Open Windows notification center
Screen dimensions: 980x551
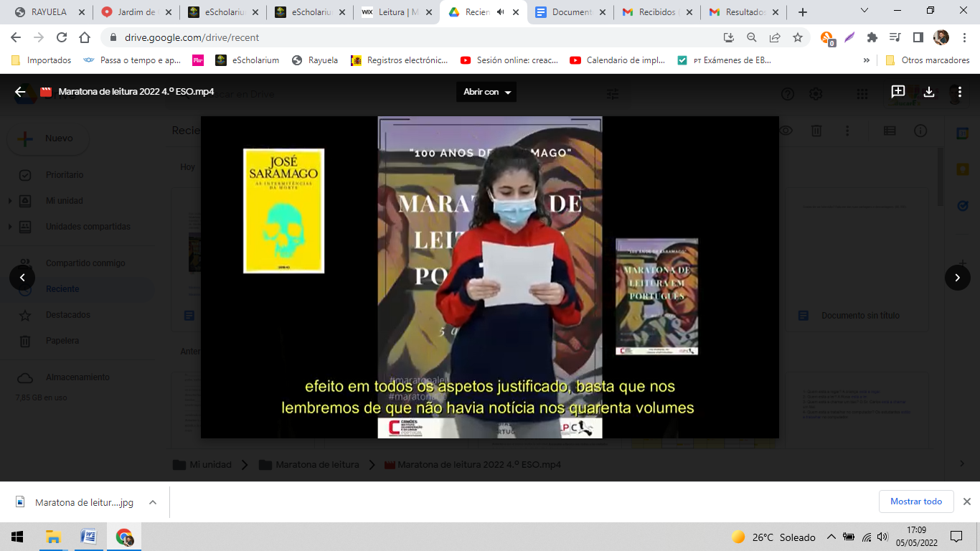click(956, 537)
